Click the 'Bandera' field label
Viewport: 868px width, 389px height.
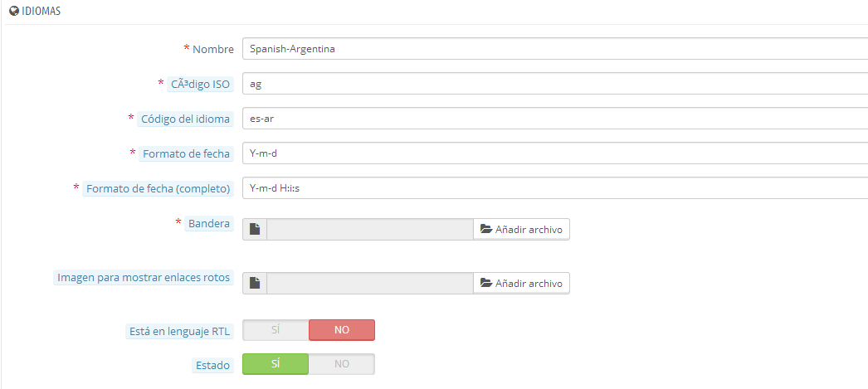tap(209, 224)
